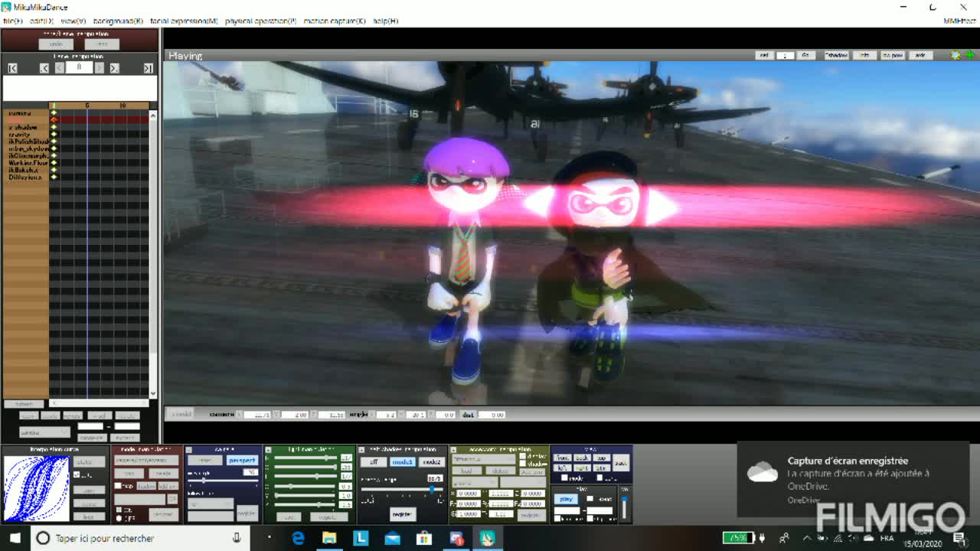Jump to last frame of timeline
Screen dimensions: 980x551
pos(148,68)
